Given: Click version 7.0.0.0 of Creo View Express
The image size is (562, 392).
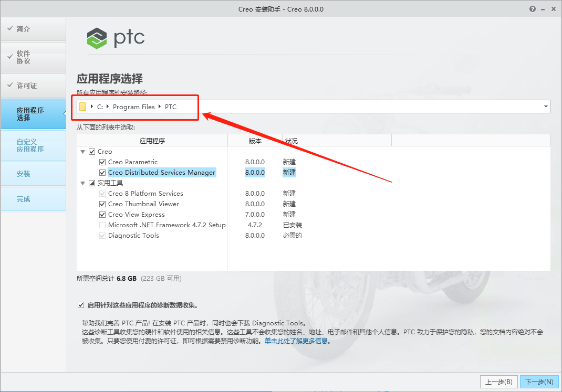Looking at the screenshot, I should [255, 215].
